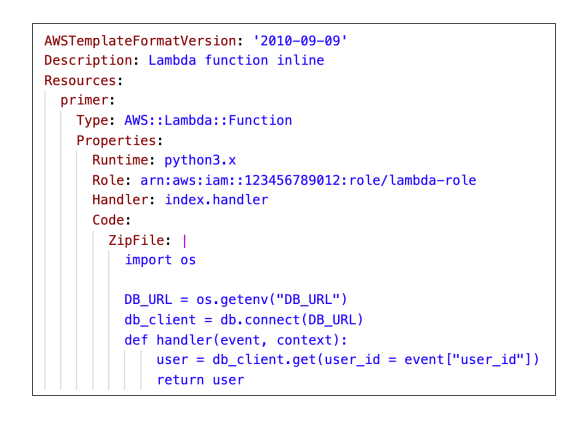The width and height of the screenshot is (586, 423).
Task: Click the db_client.get call line
Action: coord(348,360)
